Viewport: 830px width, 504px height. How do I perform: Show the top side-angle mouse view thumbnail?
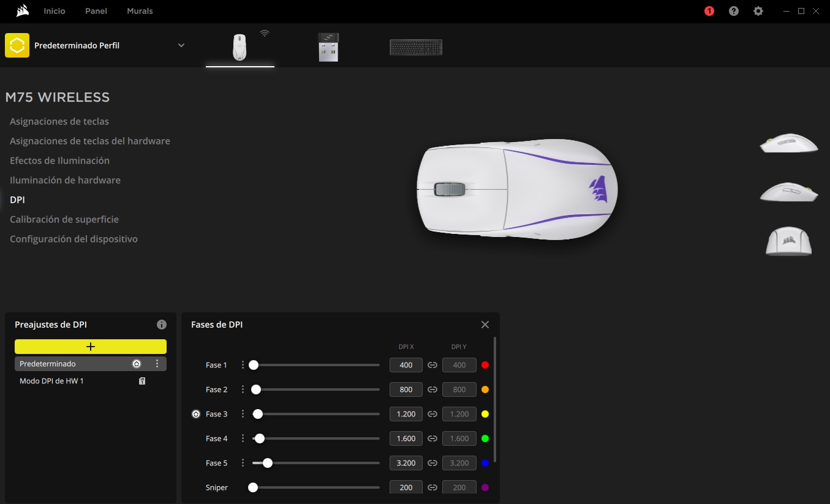788,143
